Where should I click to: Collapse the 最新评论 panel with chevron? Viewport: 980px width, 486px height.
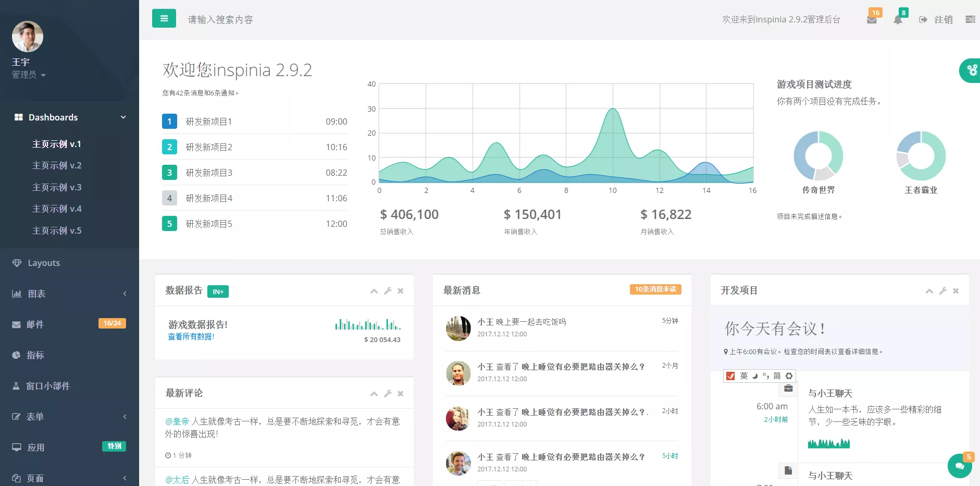click(x=374, y=394)
